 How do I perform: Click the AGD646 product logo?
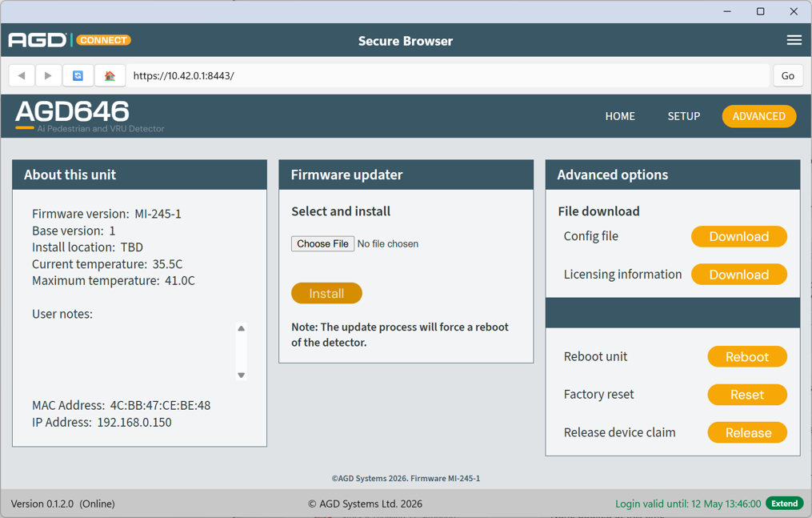click(x=90, y=117)
